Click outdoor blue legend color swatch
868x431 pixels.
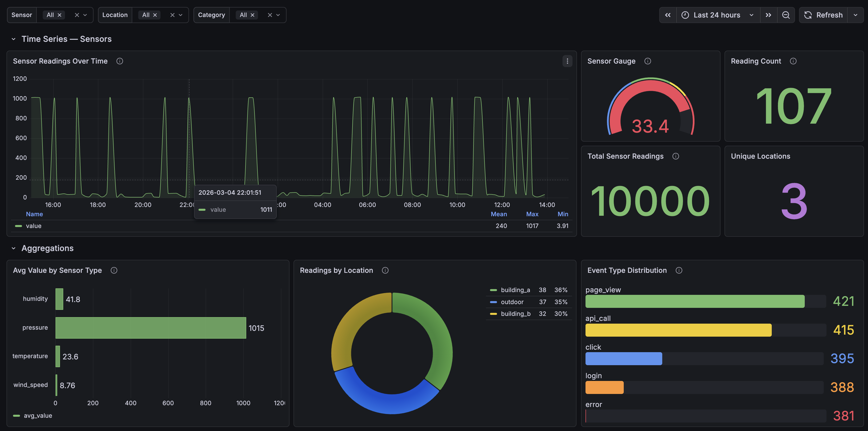493,302
